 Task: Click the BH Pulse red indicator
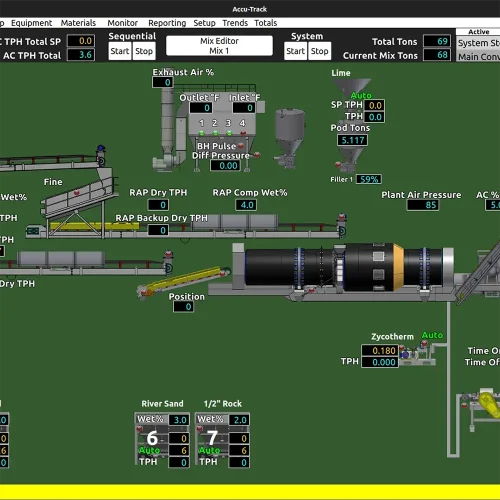pyautogui.click(x=241, y=146)
